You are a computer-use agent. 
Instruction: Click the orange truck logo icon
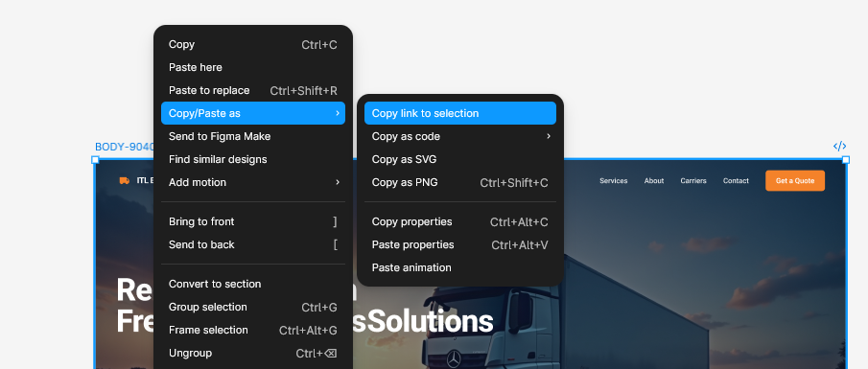coord(125,180)
